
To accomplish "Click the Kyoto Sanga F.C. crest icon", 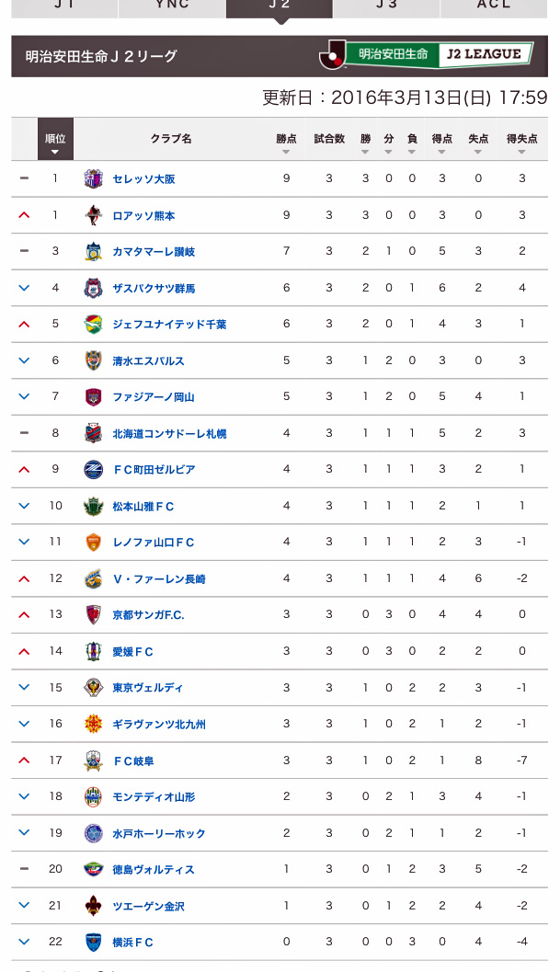I will pos(93,614).
